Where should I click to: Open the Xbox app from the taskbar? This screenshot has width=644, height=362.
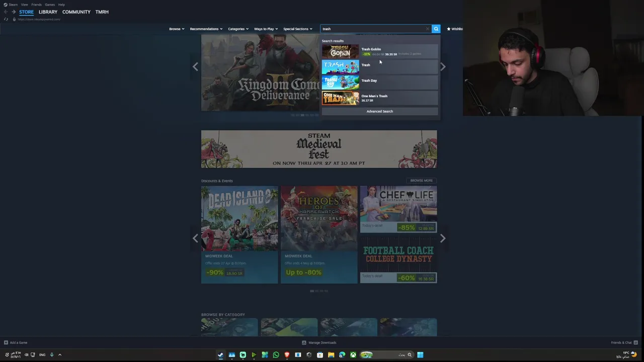pyautogui.click(x=353, y=355)
